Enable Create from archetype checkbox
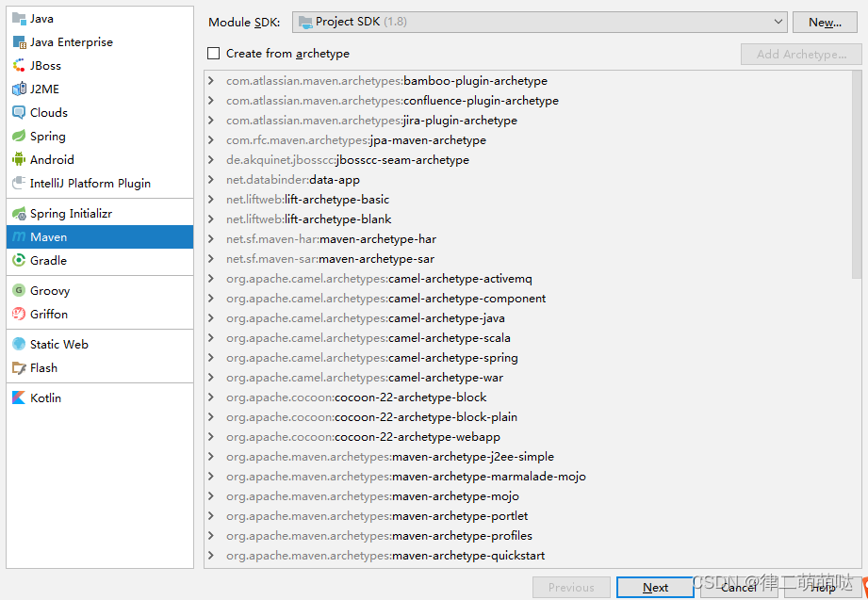 213,53
